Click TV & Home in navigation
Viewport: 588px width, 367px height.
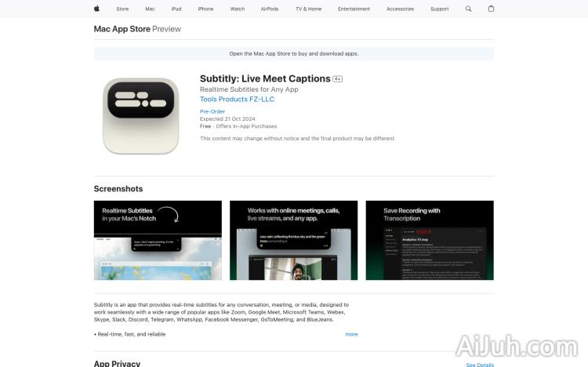click(308, 9)
